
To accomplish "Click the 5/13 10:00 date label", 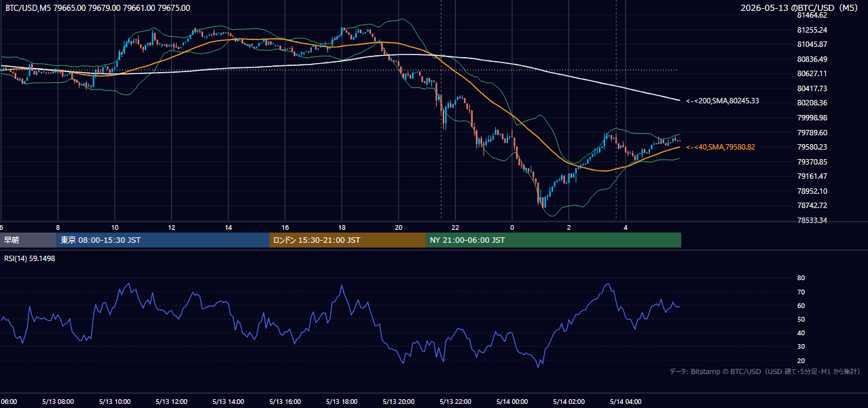I will pos(115,401).
